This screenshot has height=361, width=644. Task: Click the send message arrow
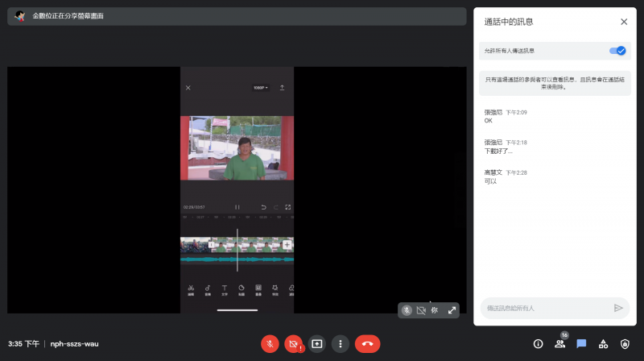[x=618, y=308]
